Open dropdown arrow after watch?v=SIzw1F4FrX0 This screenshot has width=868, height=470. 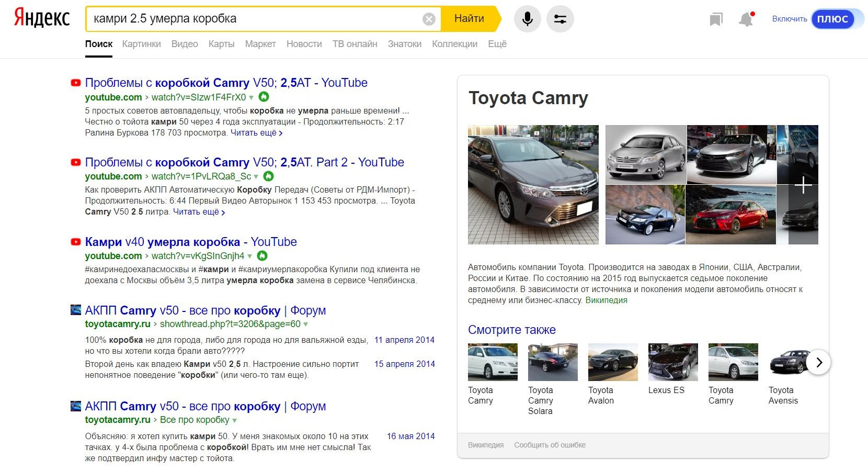(x=252, y=97)
